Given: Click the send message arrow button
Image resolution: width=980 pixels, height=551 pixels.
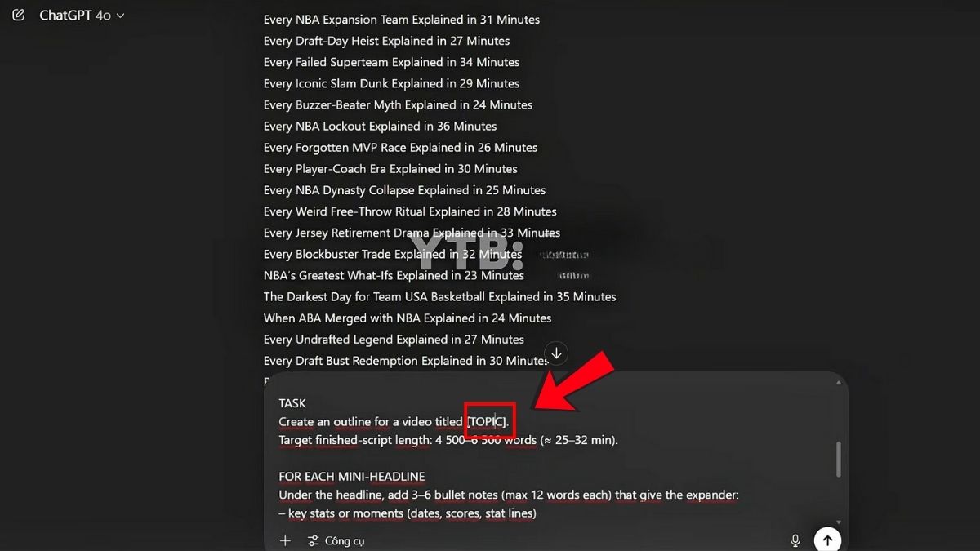Looking at the screenshot, I should [x=827, y=540].
